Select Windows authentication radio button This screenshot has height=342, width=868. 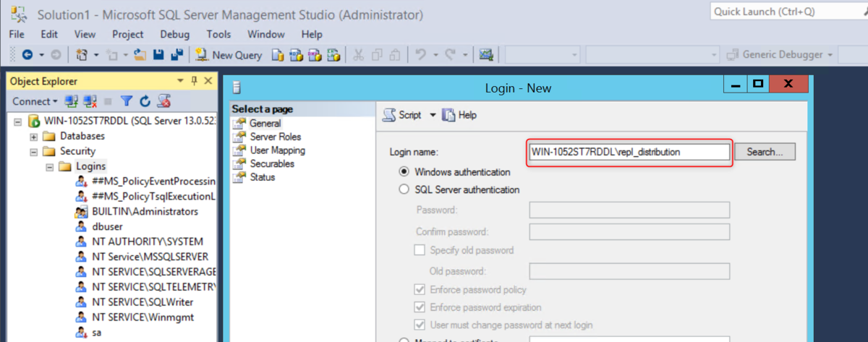pos(404,172)
